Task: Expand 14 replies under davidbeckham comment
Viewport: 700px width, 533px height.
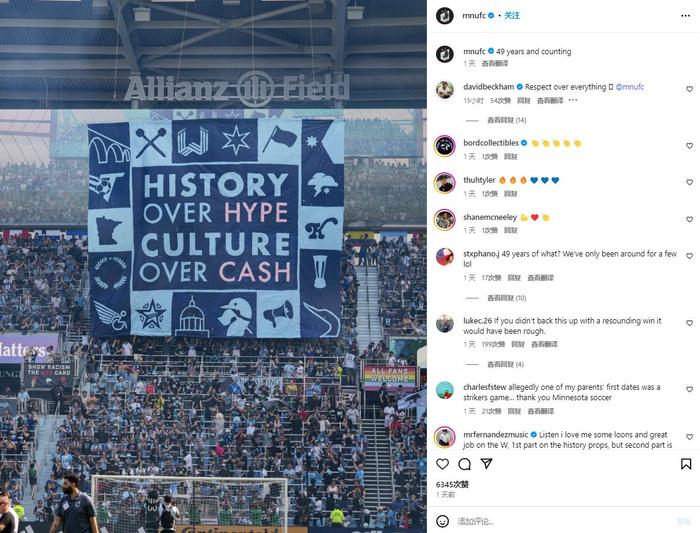Action: pos(506,120)
